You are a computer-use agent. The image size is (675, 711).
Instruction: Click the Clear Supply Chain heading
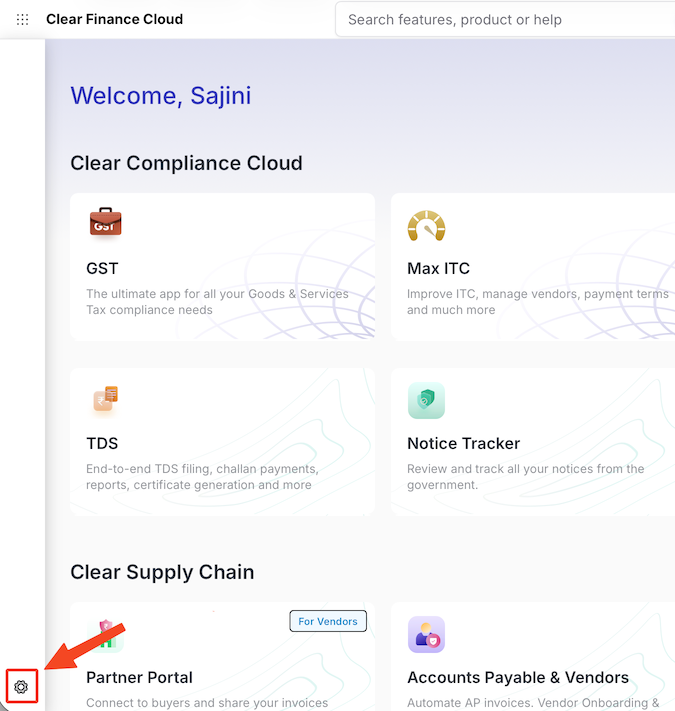(162, 572)
